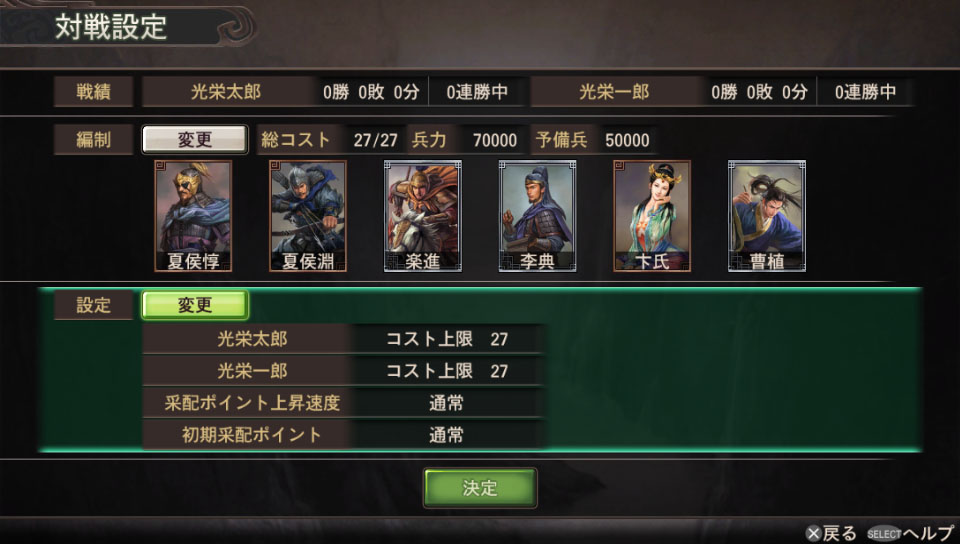Go back using the ✕戻る icon
The image size is (960, 544).
coord(831,533)
